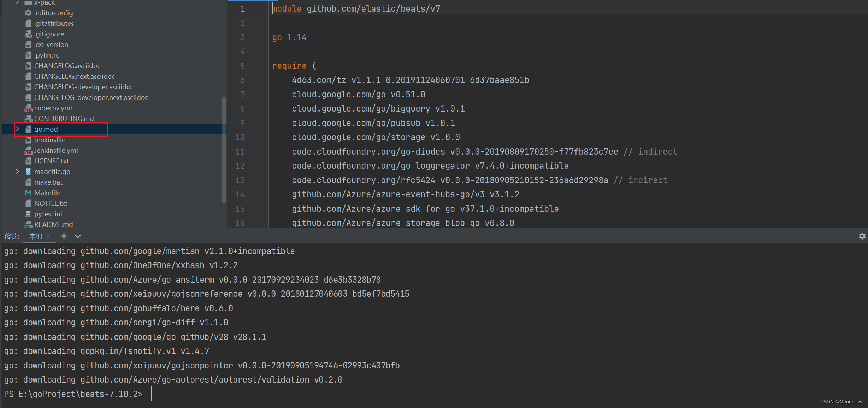This screenshot has height=408, width=868.
Task: Open CHANGELOG-developer.next.asciidoc
Action: click(x=91, y=97)
